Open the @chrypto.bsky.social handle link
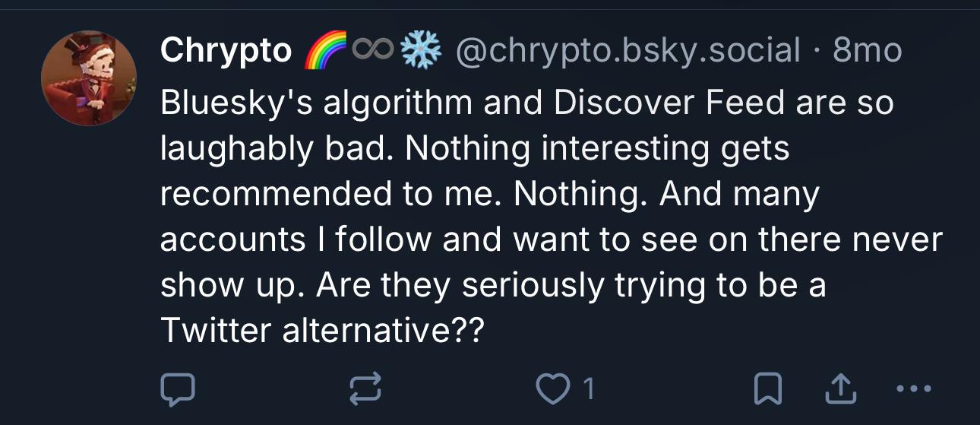The height and width of the screenshot is (425, 980). pos(628,51)
